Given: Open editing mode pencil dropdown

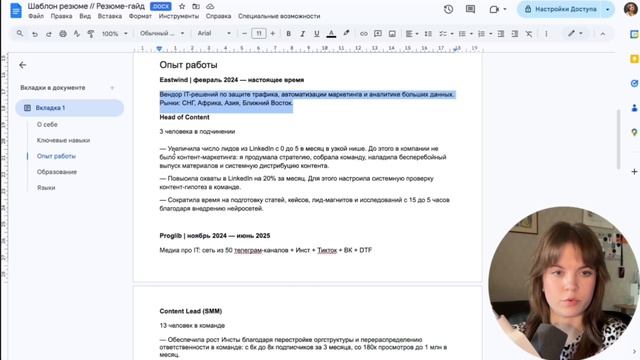Looking at the screenshot, I should click(x=575, y=33).
